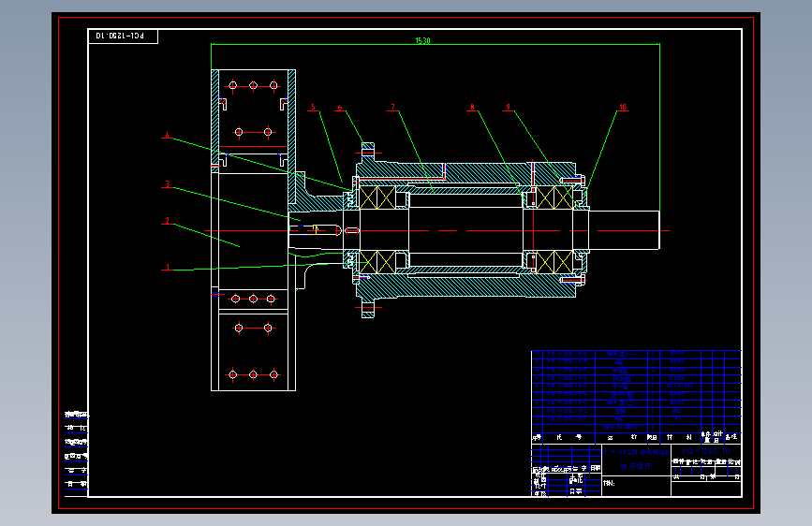Select part callout number 7
This screenshot has width=812, height=526.
392,108
